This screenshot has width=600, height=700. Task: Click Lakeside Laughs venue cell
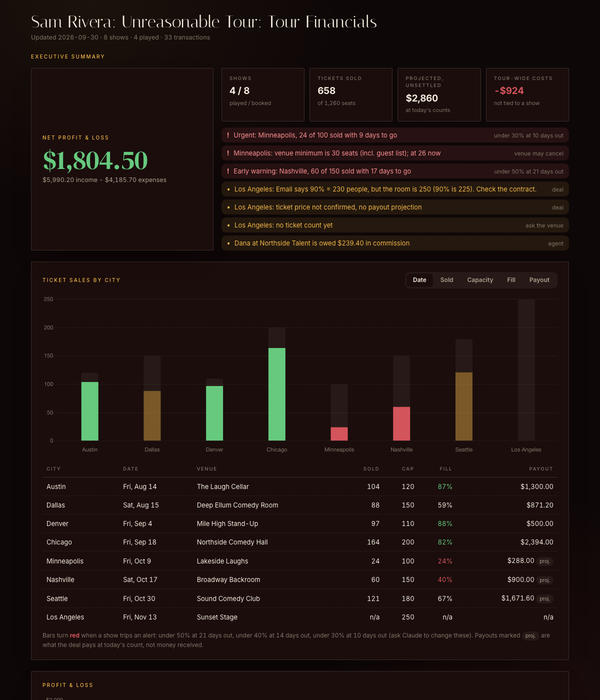222,561
